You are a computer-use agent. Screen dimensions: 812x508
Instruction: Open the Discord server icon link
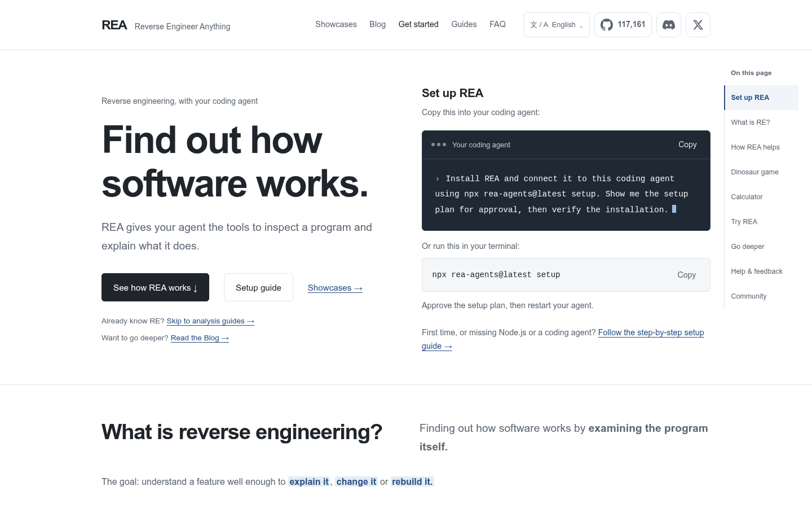point(669,25)
